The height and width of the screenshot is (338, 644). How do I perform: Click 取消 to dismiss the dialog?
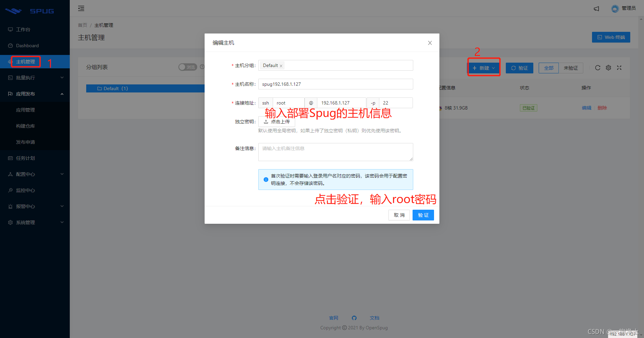coord(399,215)
